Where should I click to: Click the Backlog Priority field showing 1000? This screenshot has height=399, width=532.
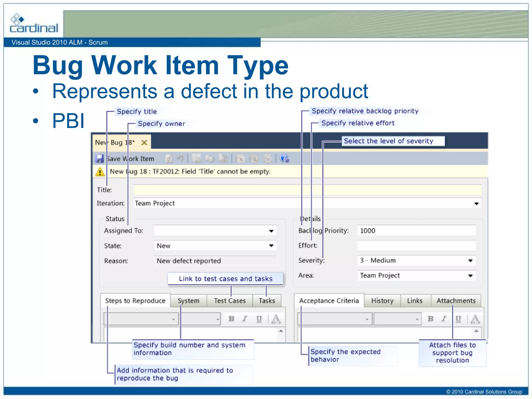417,231
